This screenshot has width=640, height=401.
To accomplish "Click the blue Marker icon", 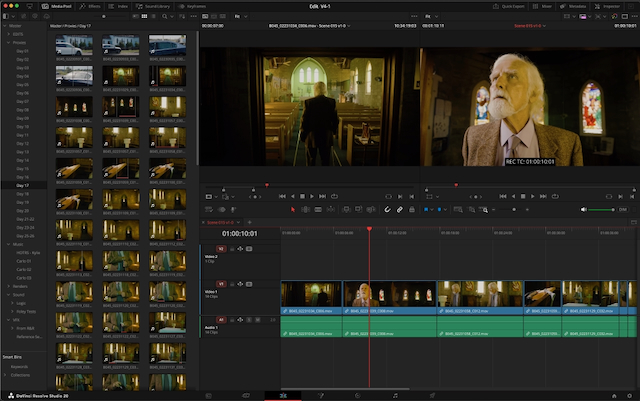I will (x=439, y=209).
